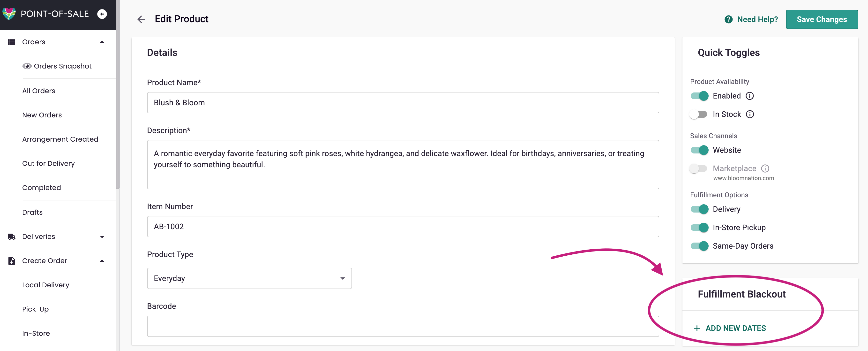Click the info icon next to In Stock
This screenshot has width=868, height=351.
coord(750,114)
